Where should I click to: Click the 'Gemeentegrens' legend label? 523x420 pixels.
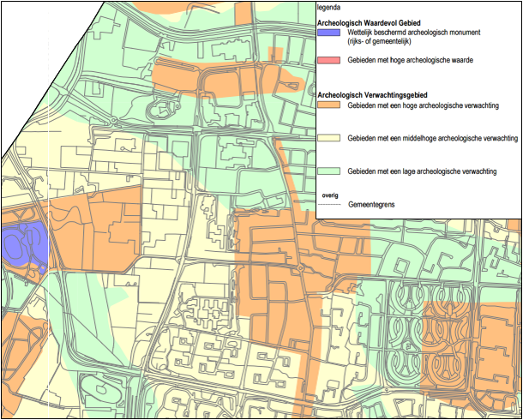(371, 205)
